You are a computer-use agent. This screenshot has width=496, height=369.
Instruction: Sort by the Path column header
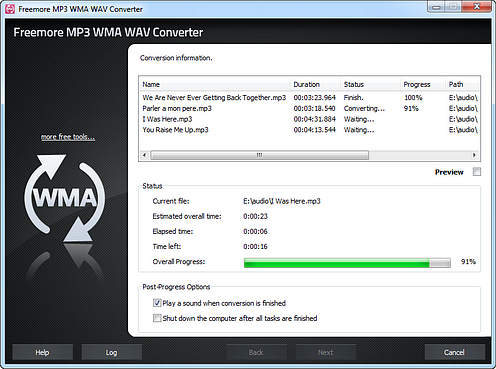click(462, 84)
